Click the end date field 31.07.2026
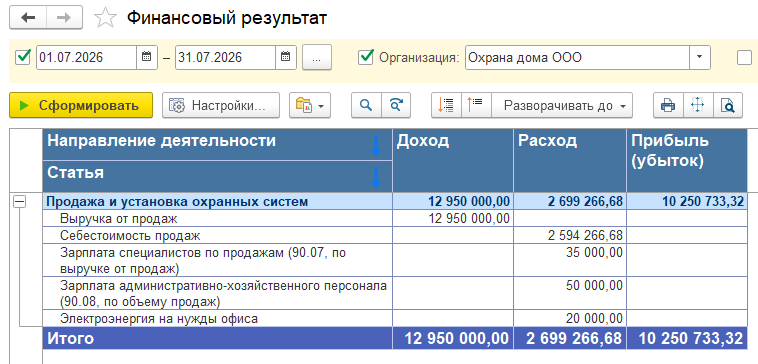The image size is (758, 364). tap(225, 58)
